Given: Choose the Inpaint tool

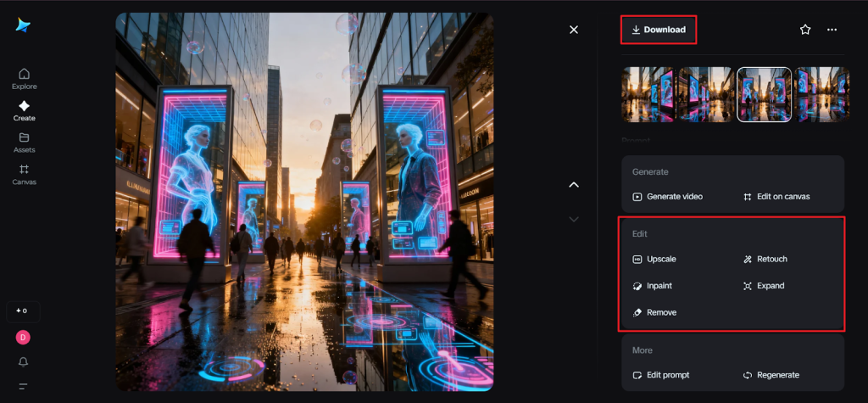Looking at the screenshot, I should click(652, 286).
